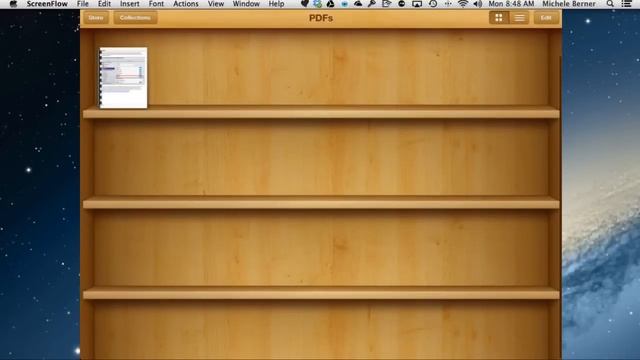Click the key-shaped menu bar icon

click(371, 4)
